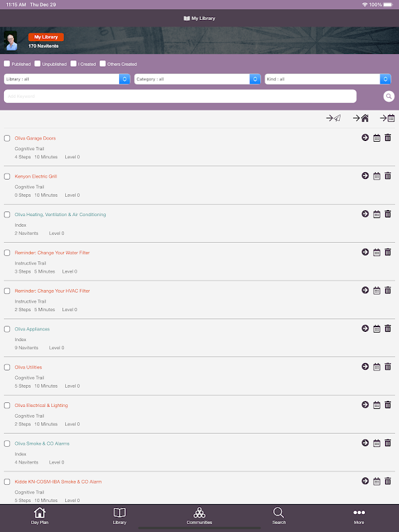Tap the magnifier search button beside keyword field
Screen dimensions: 399x532
click(x=389, y=96)
